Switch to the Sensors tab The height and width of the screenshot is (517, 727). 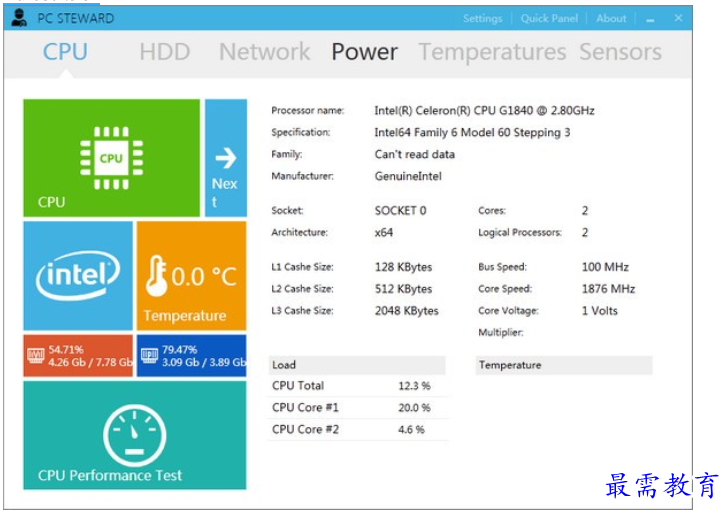620,51
